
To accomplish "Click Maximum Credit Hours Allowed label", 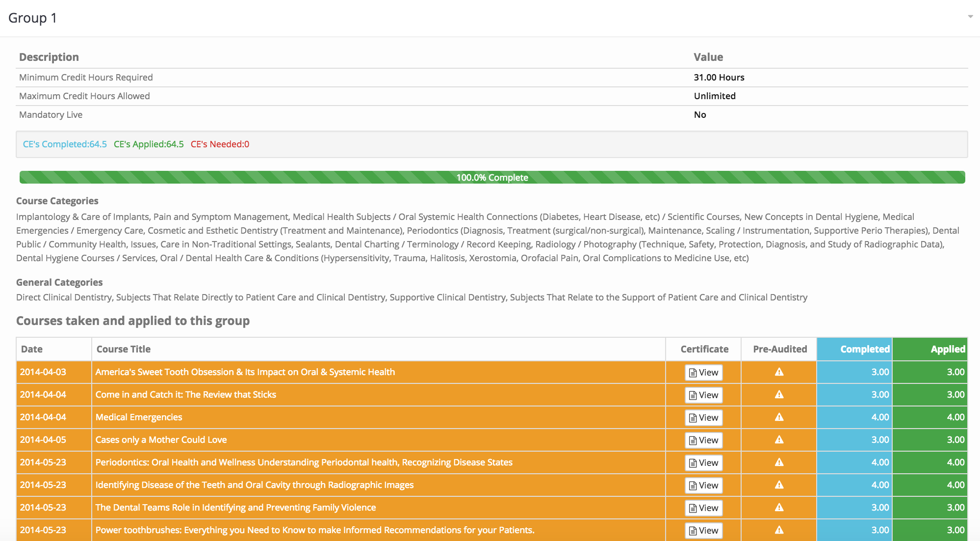I will (84, 96).
